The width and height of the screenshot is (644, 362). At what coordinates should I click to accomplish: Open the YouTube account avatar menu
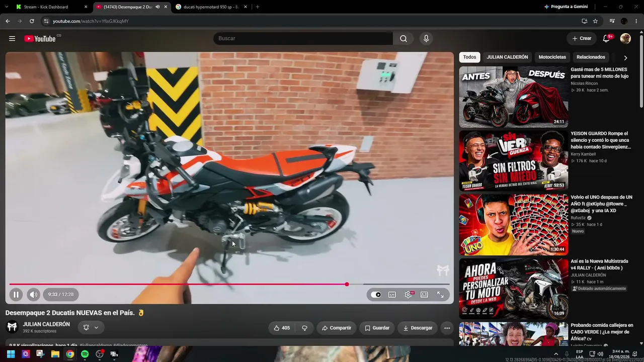[625, 39]
